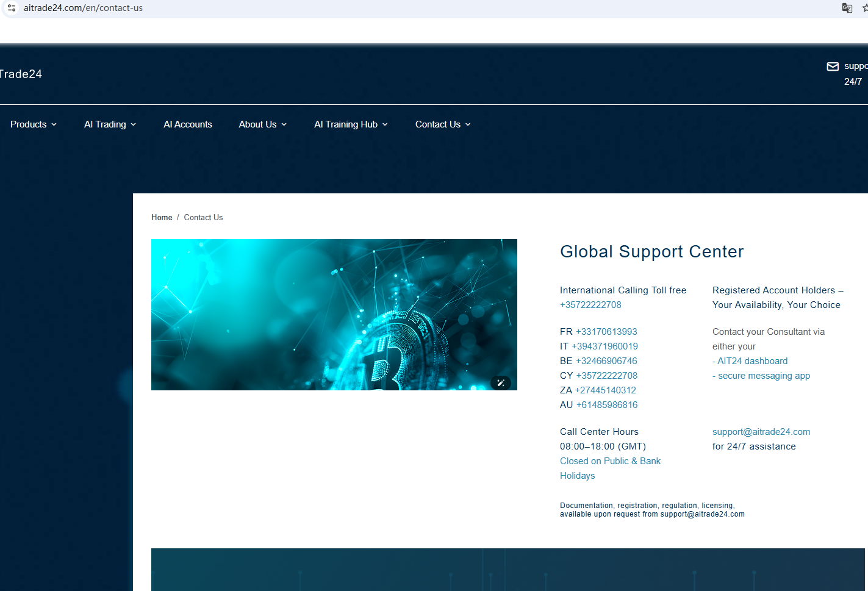Click the site info icon in address bar
This screenshot has width=868, height=591.
(x=12, y=8)
